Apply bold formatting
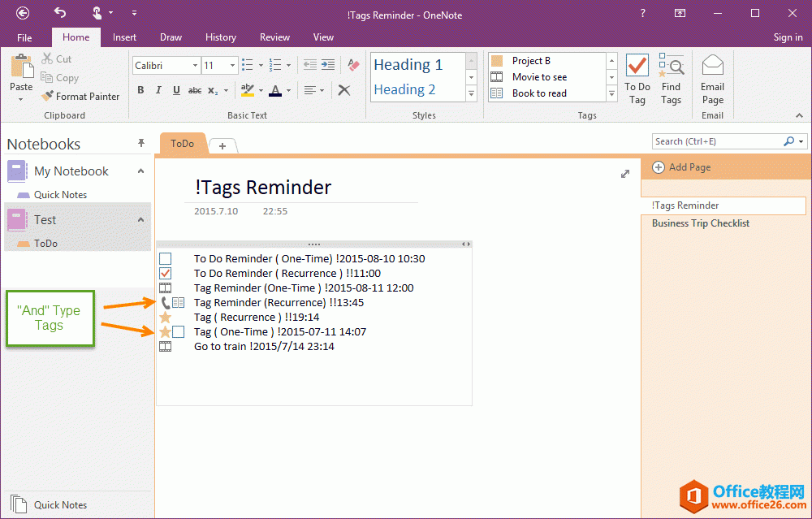812x519 pixels. point(140,90)
